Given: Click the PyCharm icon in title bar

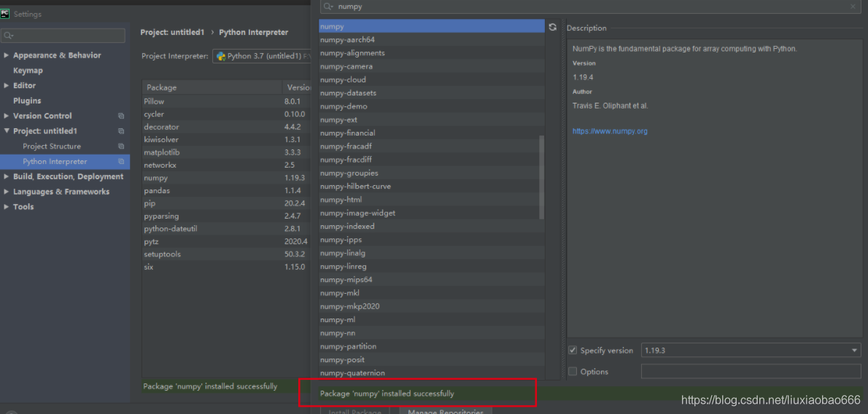Looking at the screenshot, I should coord(6,14).
